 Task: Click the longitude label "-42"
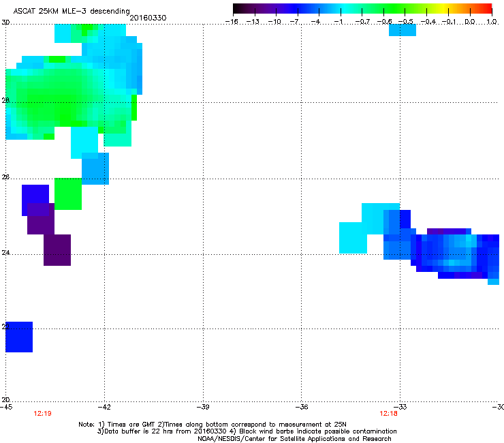pos(104,407)
